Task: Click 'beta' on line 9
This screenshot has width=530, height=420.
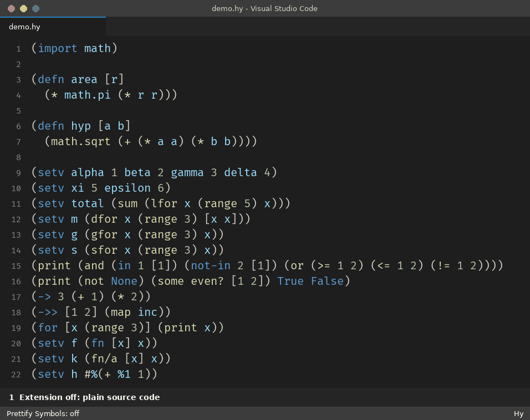Action: click(137, 173)
